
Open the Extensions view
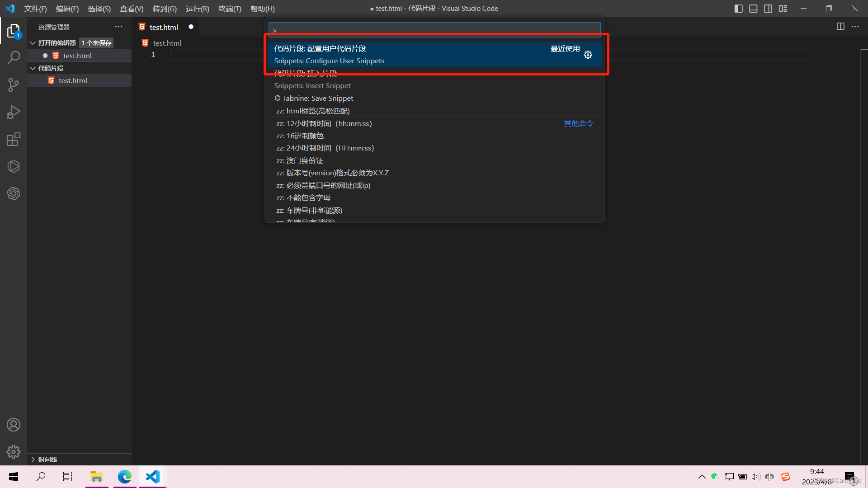click(x=14, y=139)
